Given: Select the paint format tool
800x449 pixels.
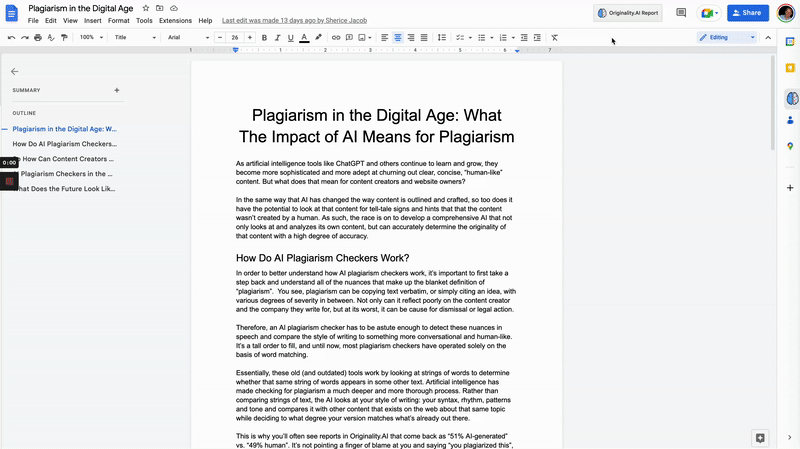Looking at the screenshot, I should (x=64, y=37).
